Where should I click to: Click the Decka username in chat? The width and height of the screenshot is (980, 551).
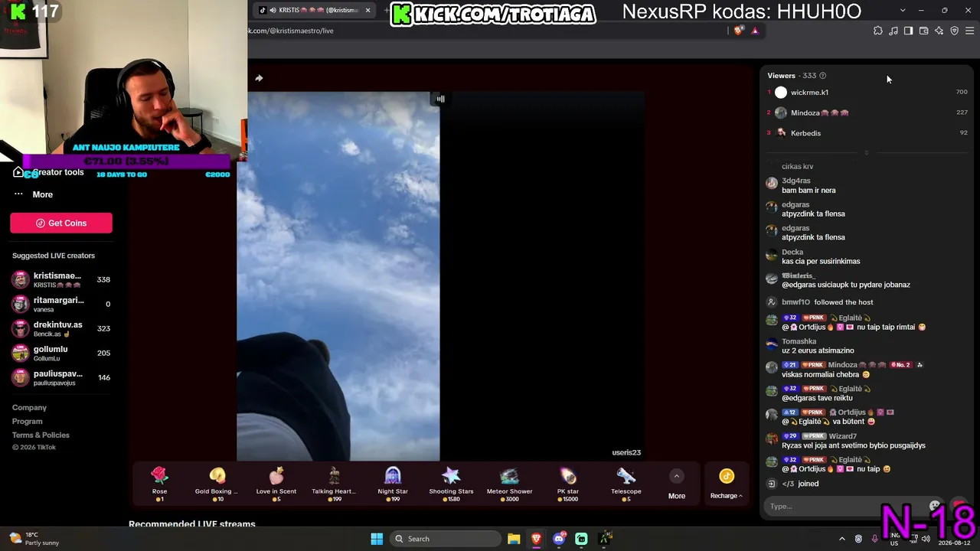[x=792, y=252]
